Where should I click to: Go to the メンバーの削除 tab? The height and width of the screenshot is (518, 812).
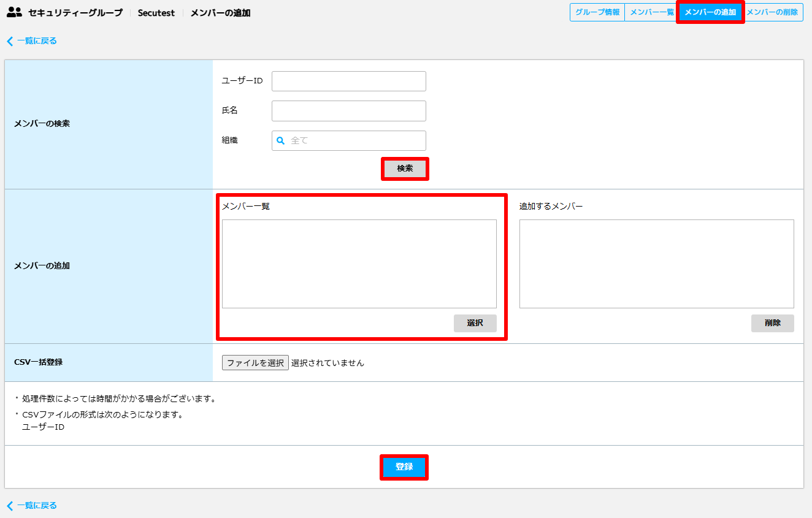pos(772,12)
